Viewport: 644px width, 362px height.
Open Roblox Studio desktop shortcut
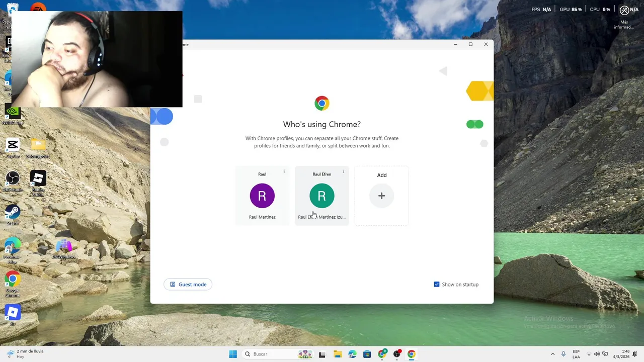pos(38,183)
